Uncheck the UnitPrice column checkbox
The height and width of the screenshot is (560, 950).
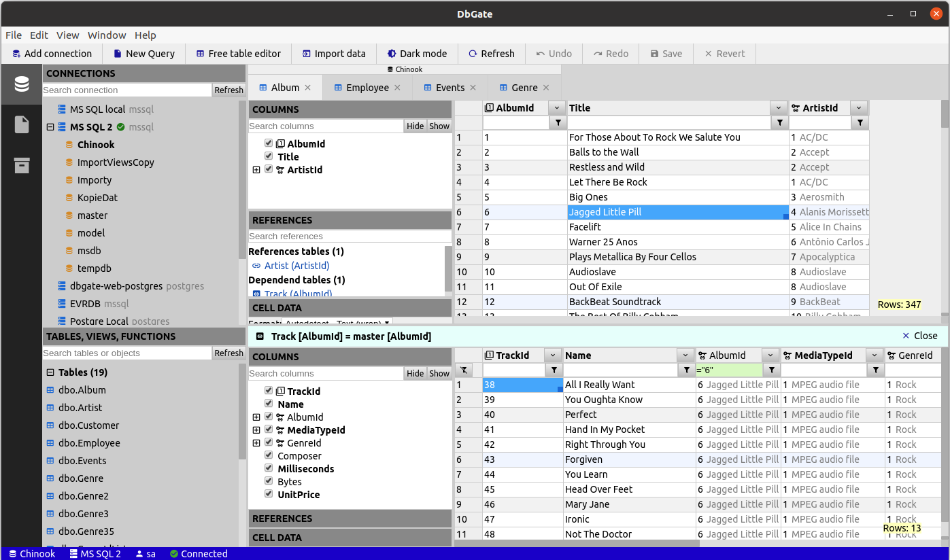[269, 495]
